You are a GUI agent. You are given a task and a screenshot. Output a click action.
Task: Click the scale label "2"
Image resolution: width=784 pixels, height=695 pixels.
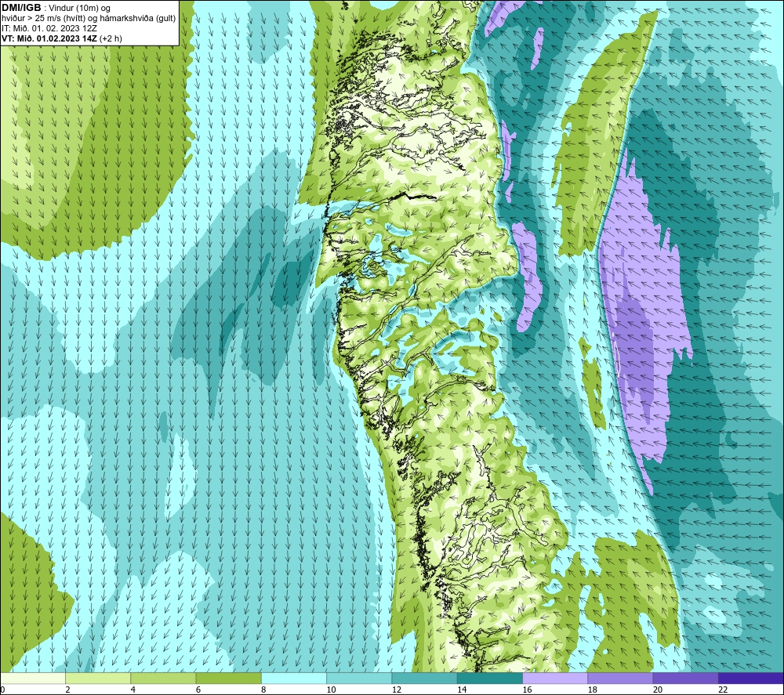tap(67, 690)
